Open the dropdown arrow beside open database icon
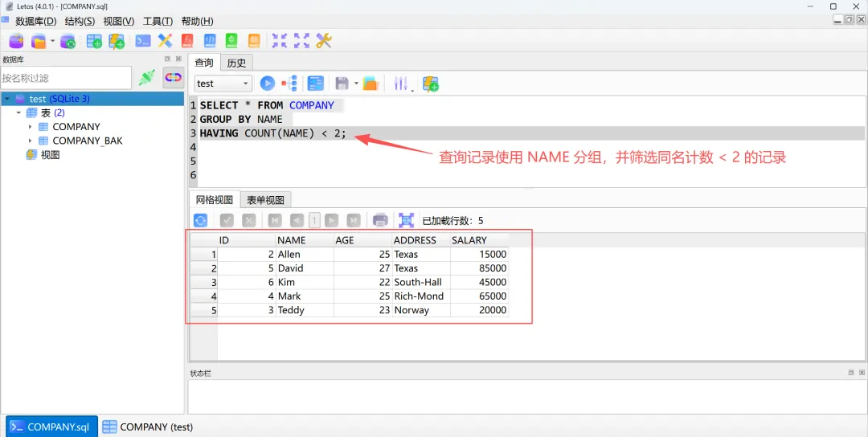This screenshot has height=437, width=868. click(x=52, y=40)
